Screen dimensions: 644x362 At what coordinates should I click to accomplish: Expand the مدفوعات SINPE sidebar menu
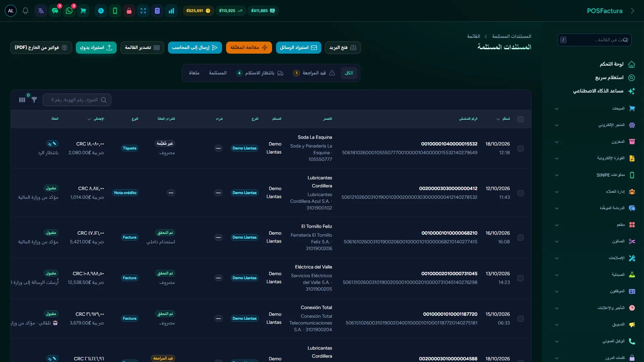[594, 175]
